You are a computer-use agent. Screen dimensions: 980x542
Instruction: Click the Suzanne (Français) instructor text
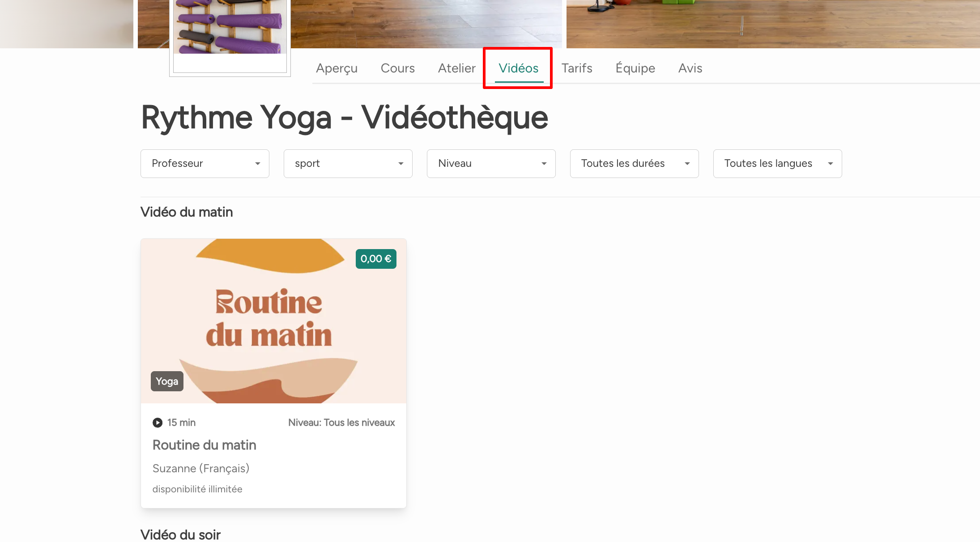click(201, 468)
